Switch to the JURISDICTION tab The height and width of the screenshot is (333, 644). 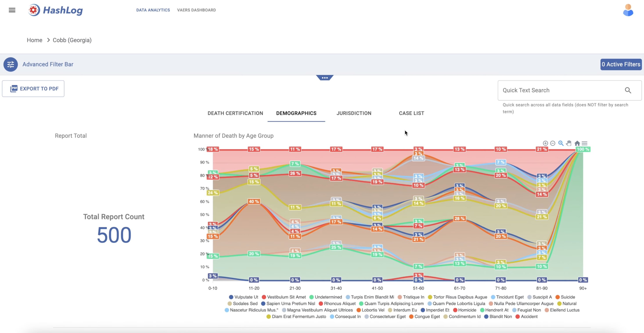[354, 113]
